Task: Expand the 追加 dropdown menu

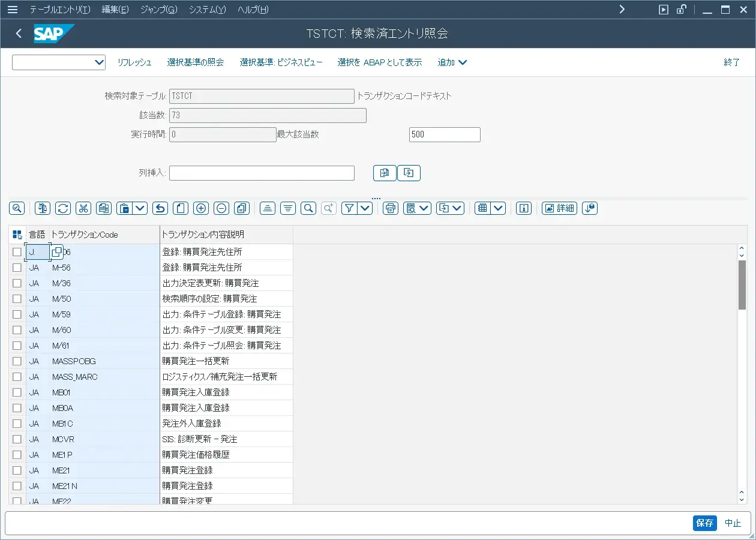Action: coord(452,62)
